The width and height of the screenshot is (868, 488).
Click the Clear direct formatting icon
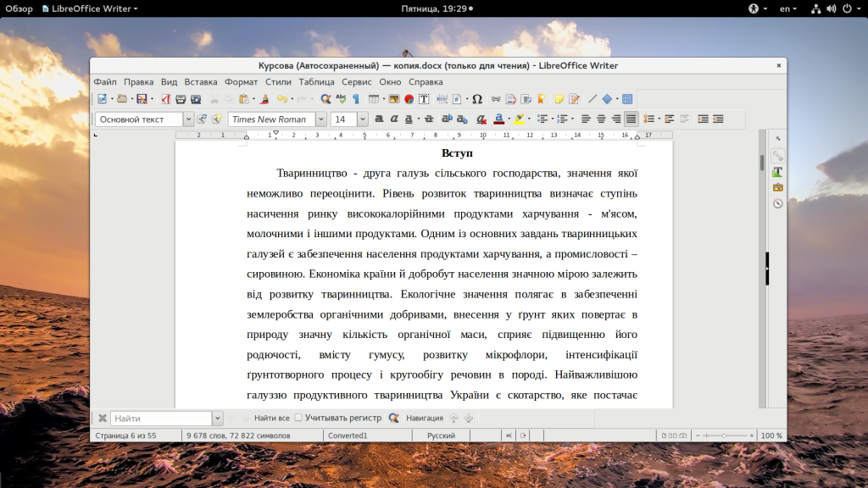pos(481,119)
